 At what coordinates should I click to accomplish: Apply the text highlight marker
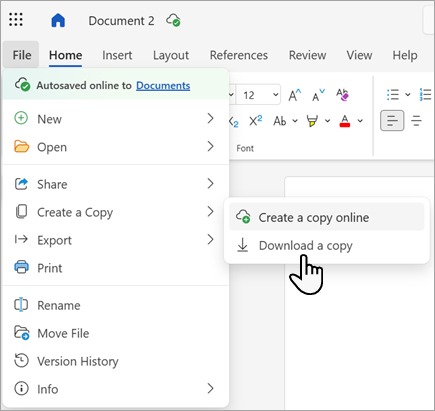pyautogui.click(x=312, y=121)
